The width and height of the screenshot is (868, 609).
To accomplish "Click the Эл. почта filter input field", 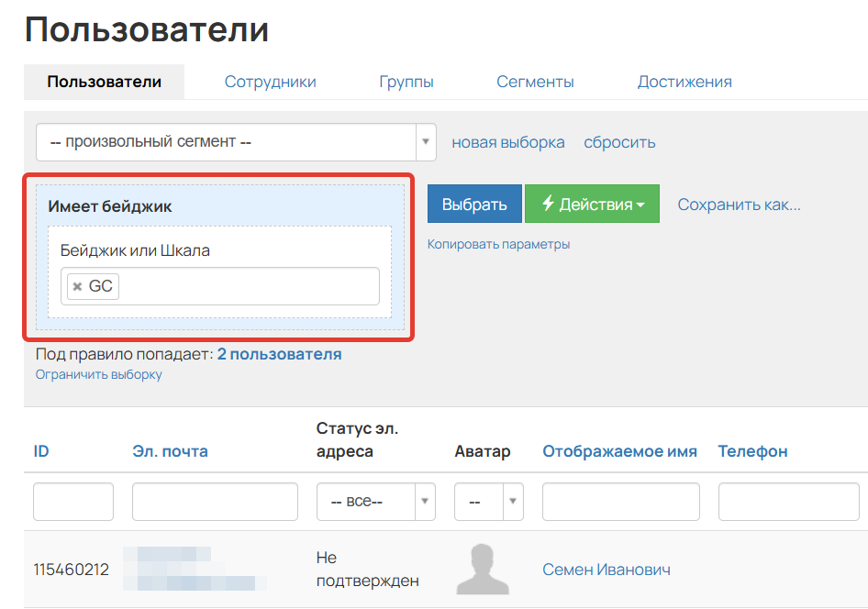I will click(x=214, y=501).
